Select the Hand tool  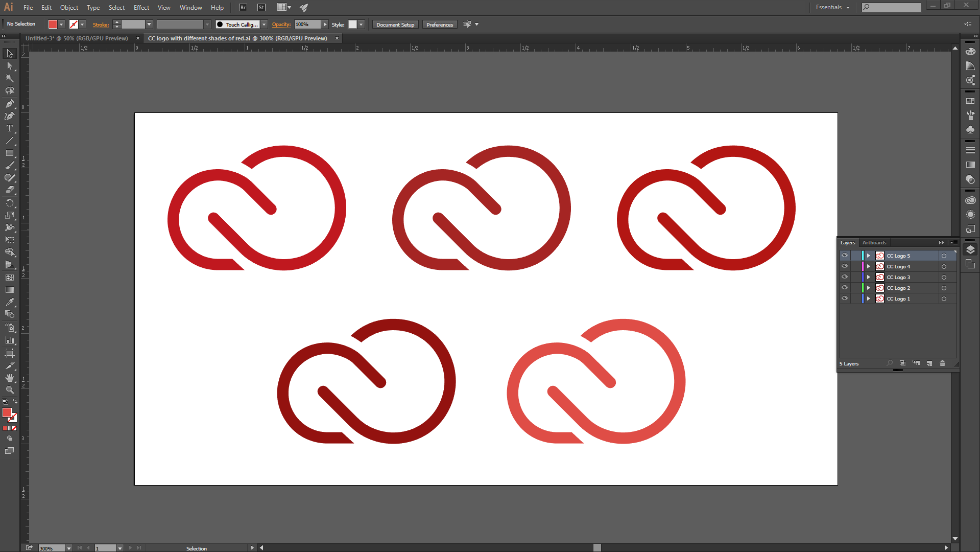(9, 378)
